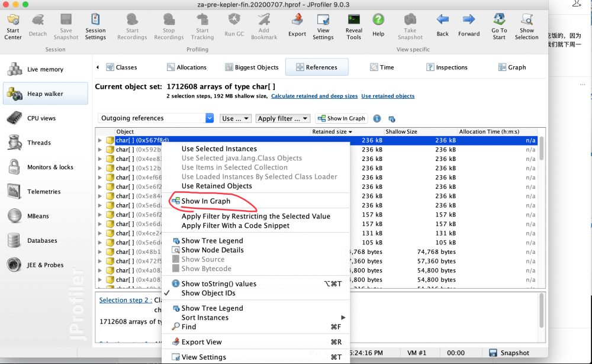592x364 pixels.
Task: Click Selection step 2 link
Action: pyautogui.click(x=126, y=300)
